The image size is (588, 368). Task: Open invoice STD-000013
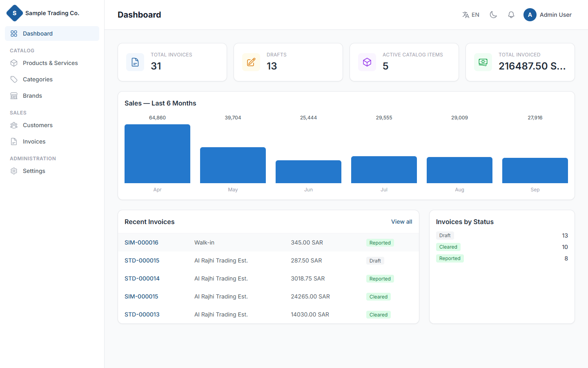click(142, 314)
